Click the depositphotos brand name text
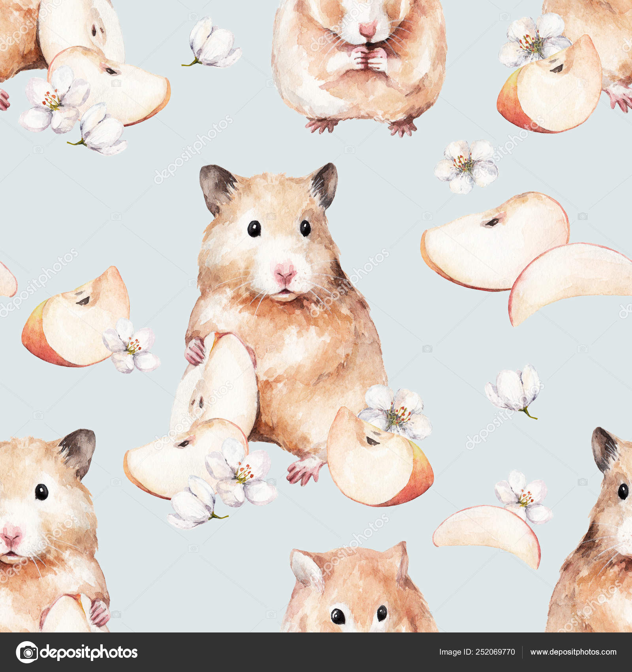 point(89,653)
